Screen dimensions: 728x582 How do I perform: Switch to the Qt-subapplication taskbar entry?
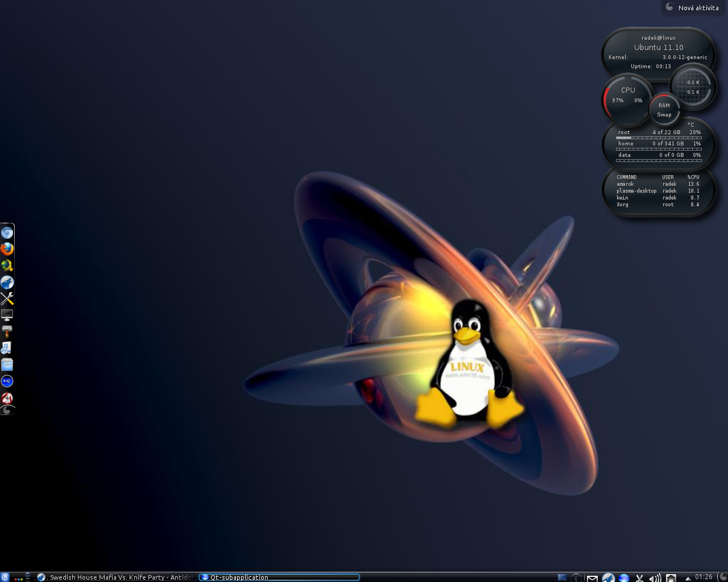tap(279, 577)
